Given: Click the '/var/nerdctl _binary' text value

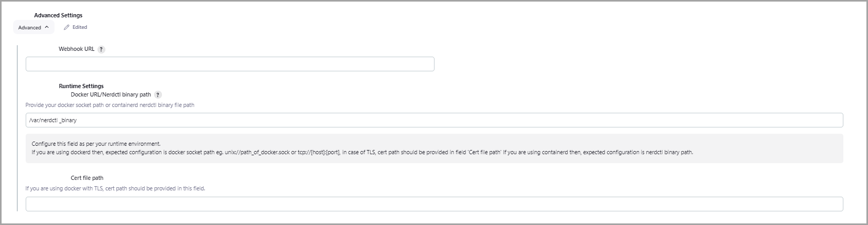Looking at the screenshot, I should (53, 120).
